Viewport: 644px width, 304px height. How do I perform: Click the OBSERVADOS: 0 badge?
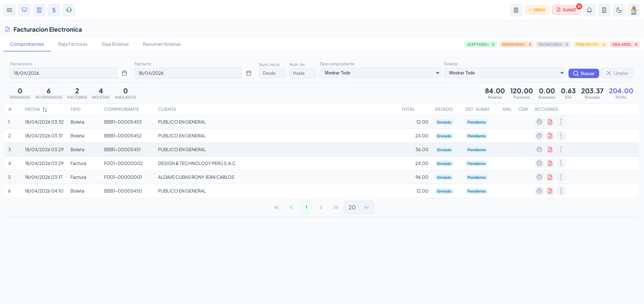click(x=516, y=44)
